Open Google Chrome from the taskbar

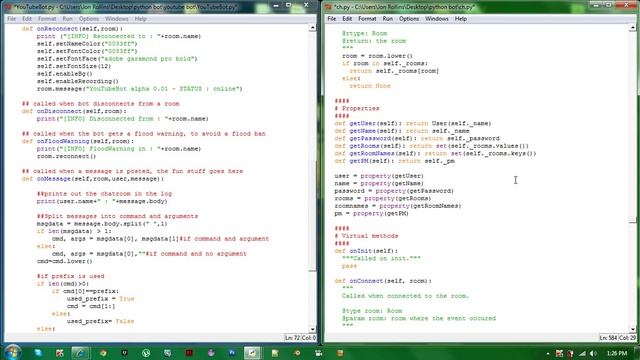point(103,353)
